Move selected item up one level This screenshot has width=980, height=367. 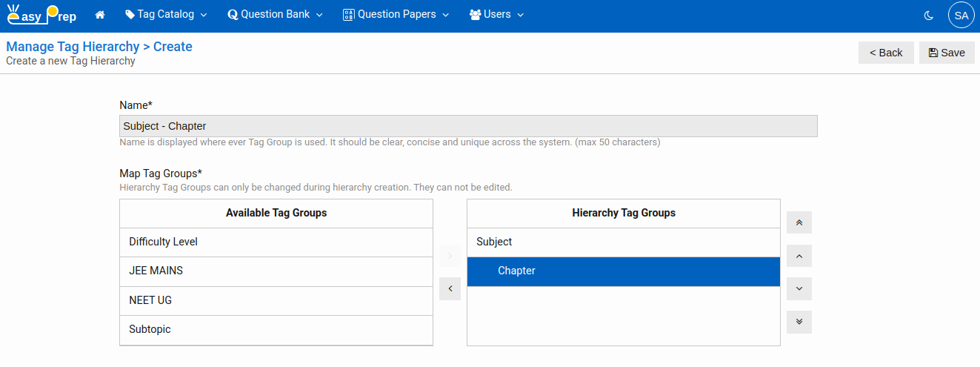(799, 256)
